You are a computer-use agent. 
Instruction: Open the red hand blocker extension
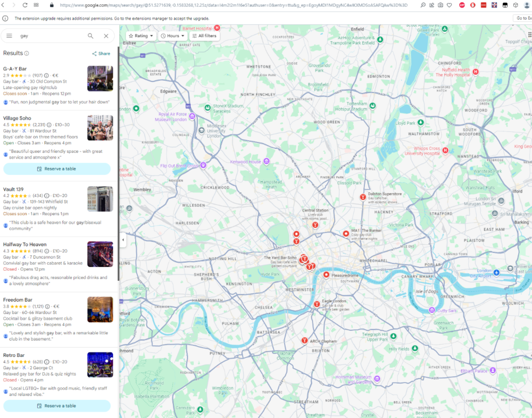click(472, 5)
